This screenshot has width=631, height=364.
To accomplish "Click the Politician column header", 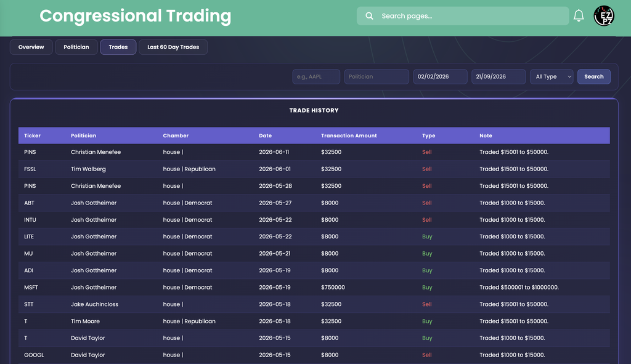I will [x=83, y=135].
